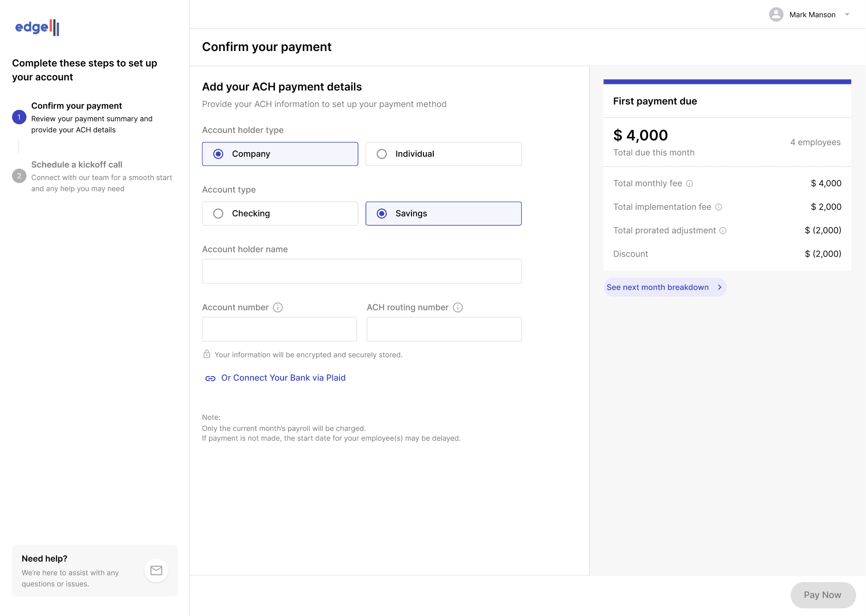Select the Company account holder type
Screen dimensions: 866x616
[x=280, y=154]
